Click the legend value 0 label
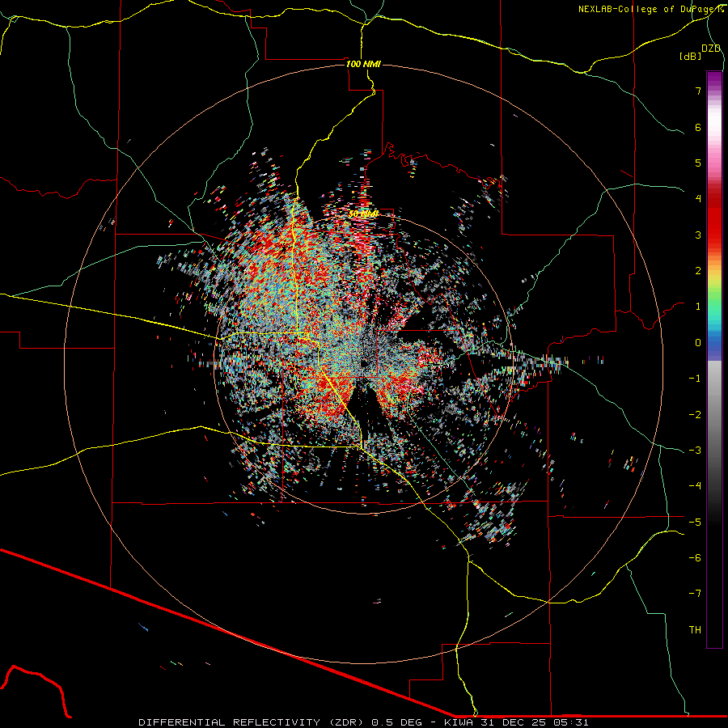 pos(698,343)
